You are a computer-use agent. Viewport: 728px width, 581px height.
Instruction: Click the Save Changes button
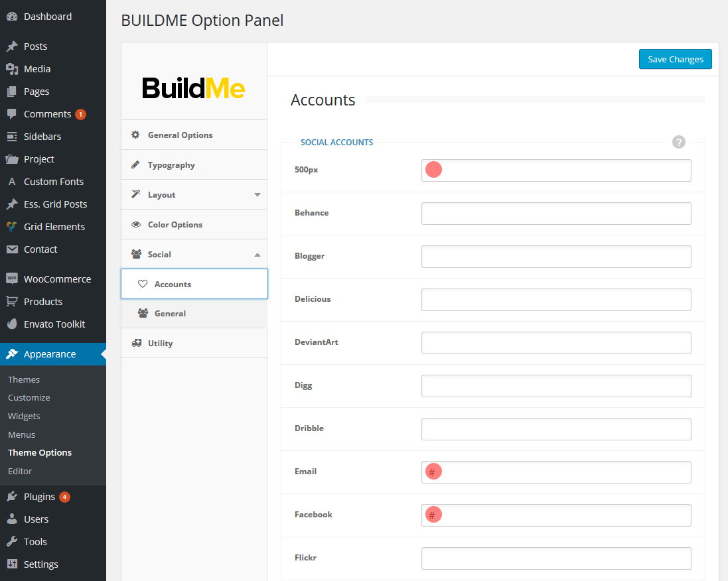(x=675, y=58)
